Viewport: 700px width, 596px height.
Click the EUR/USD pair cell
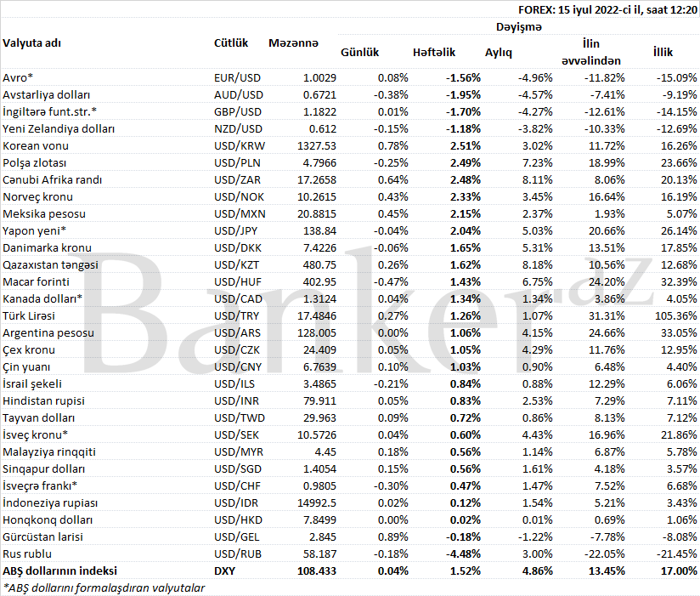pyautogui.click(x=238, y=77)
